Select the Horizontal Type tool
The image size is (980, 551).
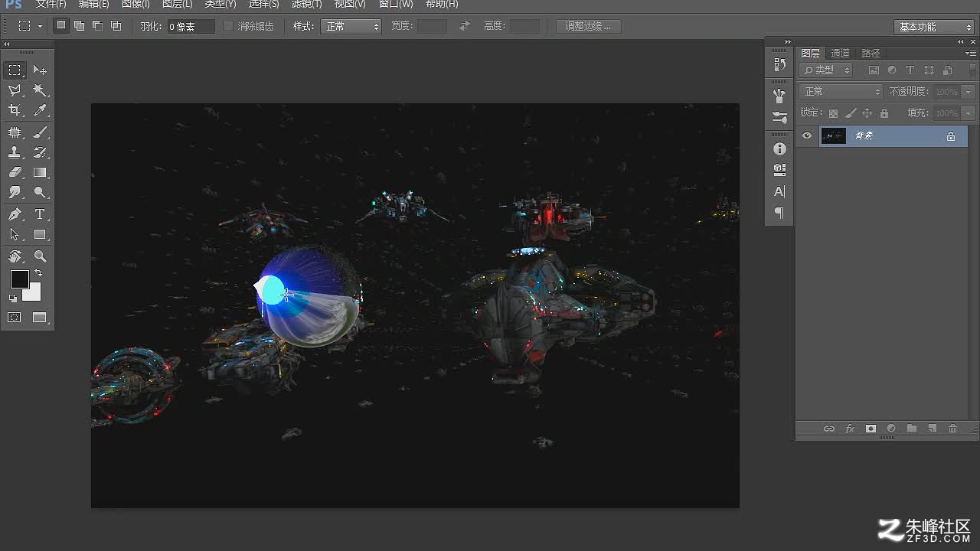click(40, 214)
